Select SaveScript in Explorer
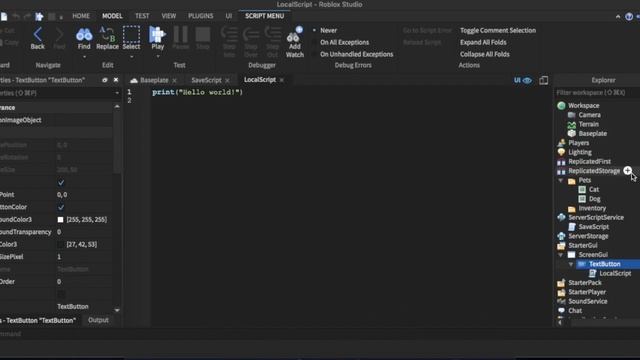Viewport: 640px width, 360px height. tap(593, 227)
